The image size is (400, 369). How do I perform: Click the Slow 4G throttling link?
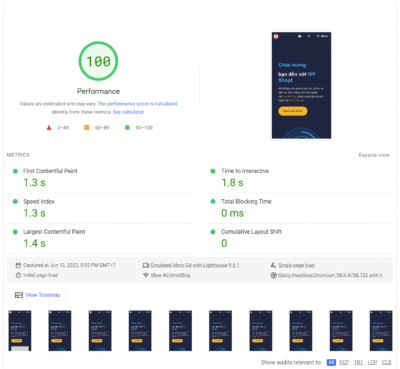(x=170, y=275)
